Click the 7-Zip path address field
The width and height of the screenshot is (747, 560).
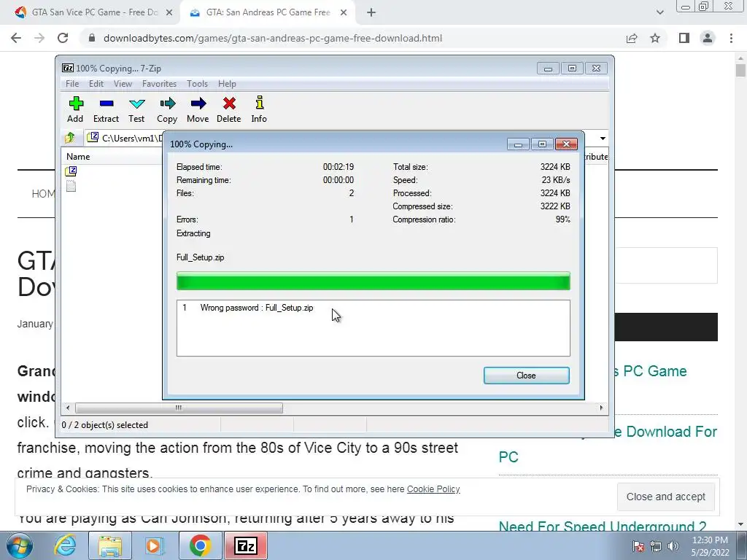pos(125,138)
